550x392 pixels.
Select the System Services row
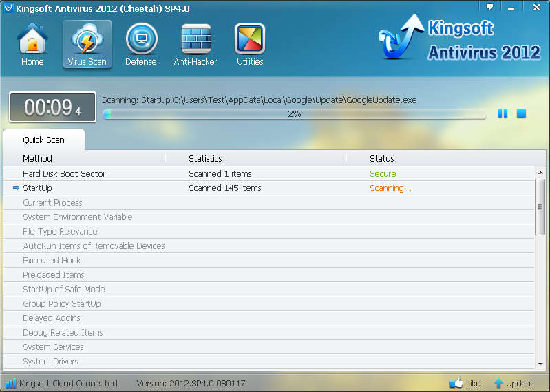[x=269, y=347]
